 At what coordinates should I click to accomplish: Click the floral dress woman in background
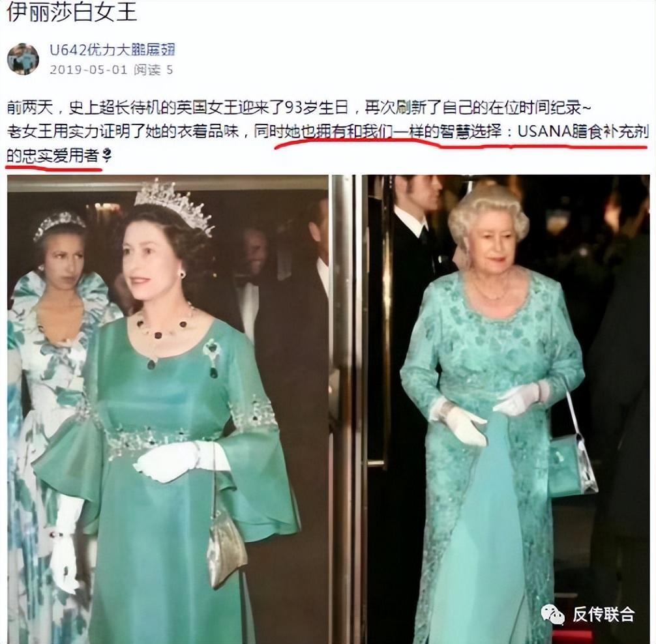(50, 402)
